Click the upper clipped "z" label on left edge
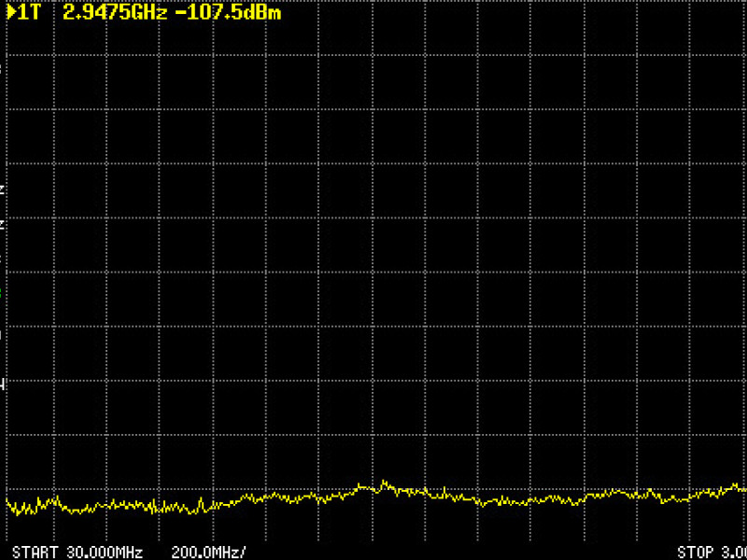Screen dimensions: 747x560 [x=3, y=189]
